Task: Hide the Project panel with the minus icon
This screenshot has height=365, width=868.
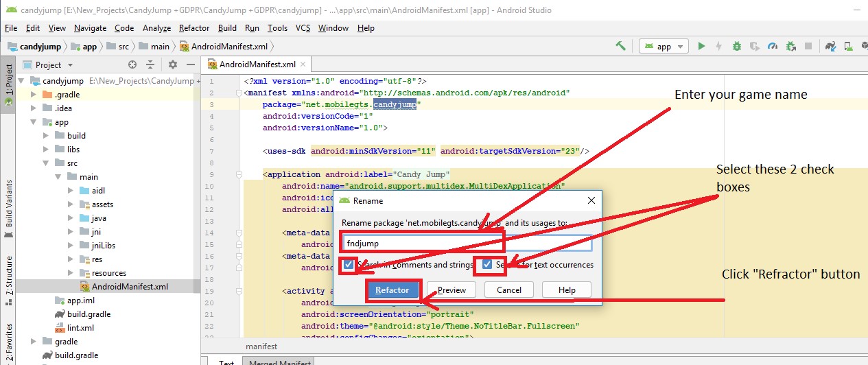Action: tap(190, 64)
